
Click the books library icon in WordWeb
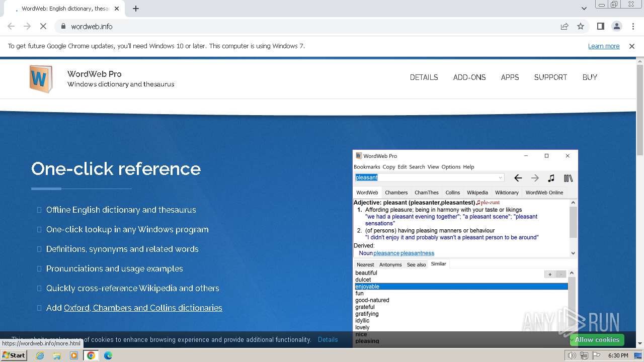pos(568,178)
